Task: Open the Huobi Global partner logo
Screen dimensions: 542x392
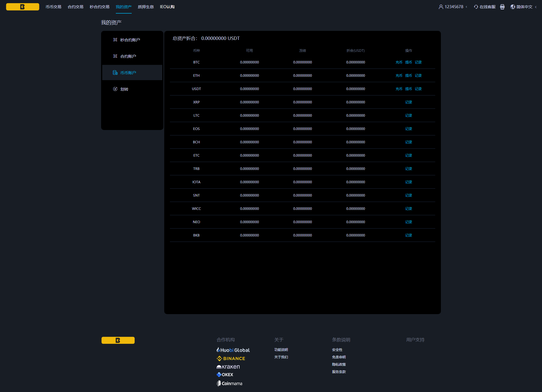Action: 233,350
